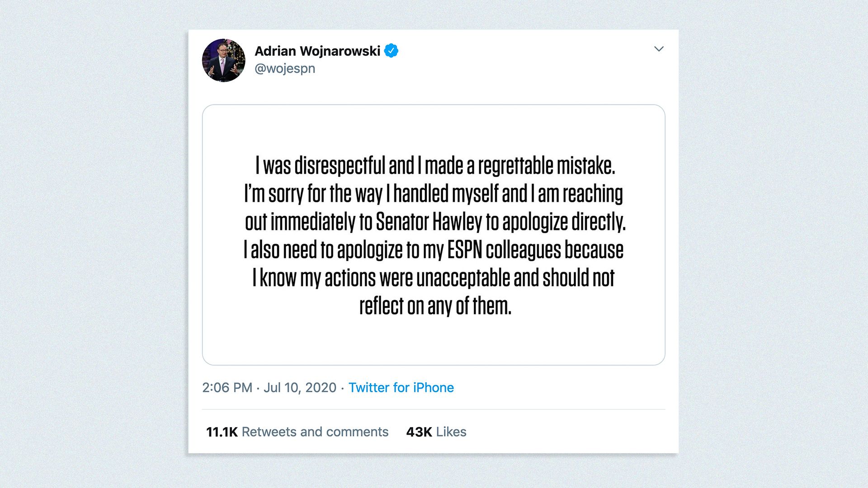Open Adrian Wojnarowski's profile avatar

223,60
